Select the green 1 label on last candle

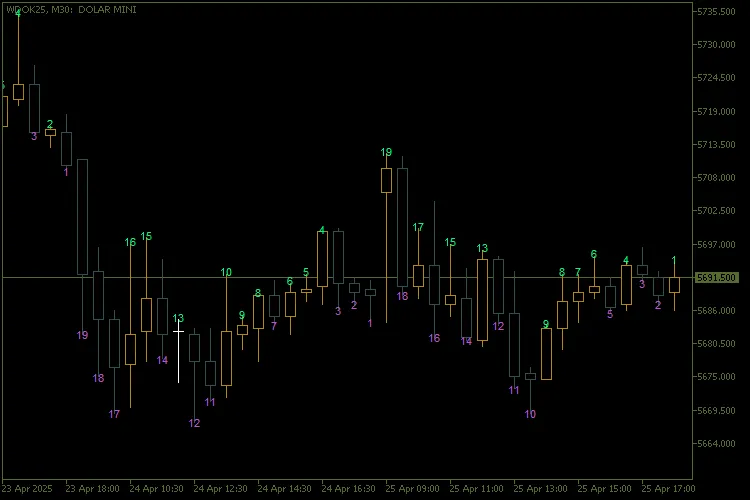[674, 261]
